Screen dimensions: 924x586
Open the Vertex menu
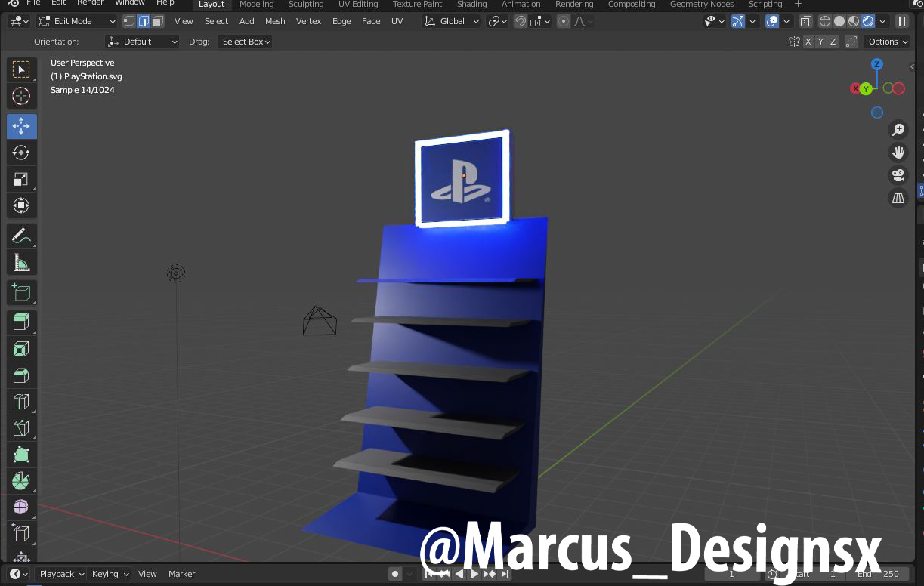[x=308, y=21]
